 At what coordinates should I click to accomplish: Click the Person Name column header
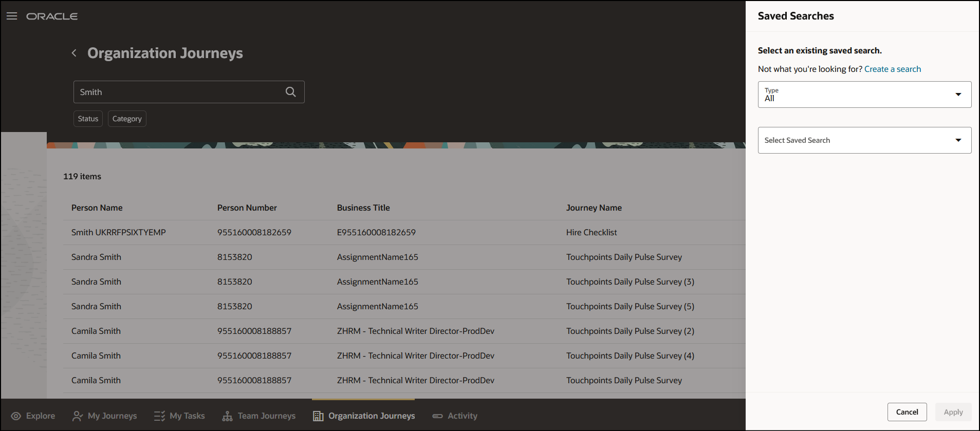pos(97,208)
